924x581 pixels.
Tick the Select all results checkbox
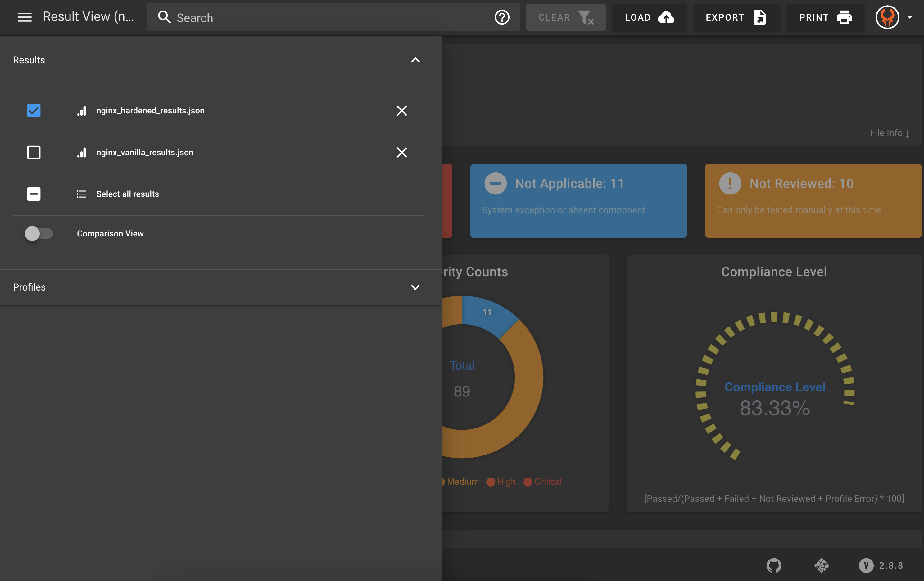pyautogui.click(x=34, y=194)
